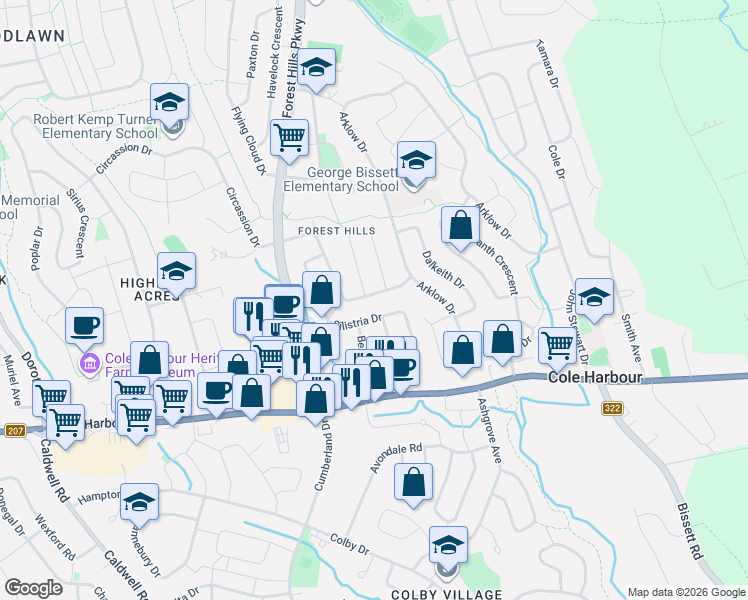Click Avondale Rd street label
Image resolution: width=748 pixels, height=600 pixels.
[396, 458]
